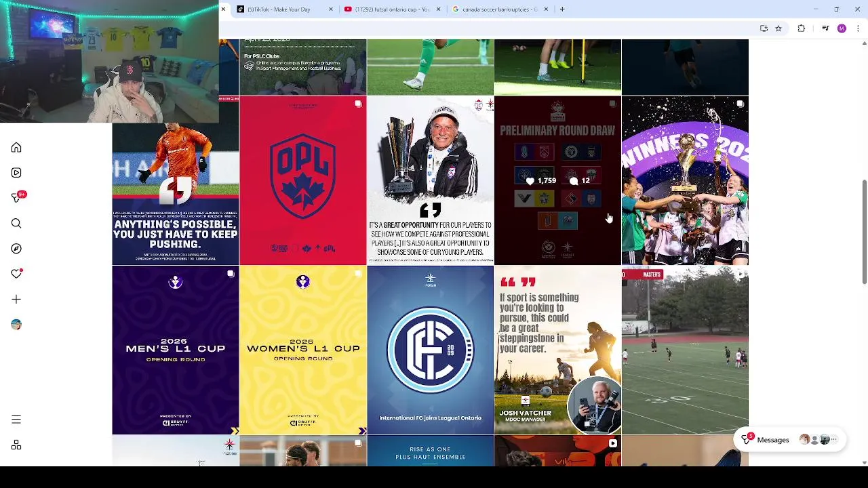
Task: Open the floating Messages button
Action: pos(789,440)
